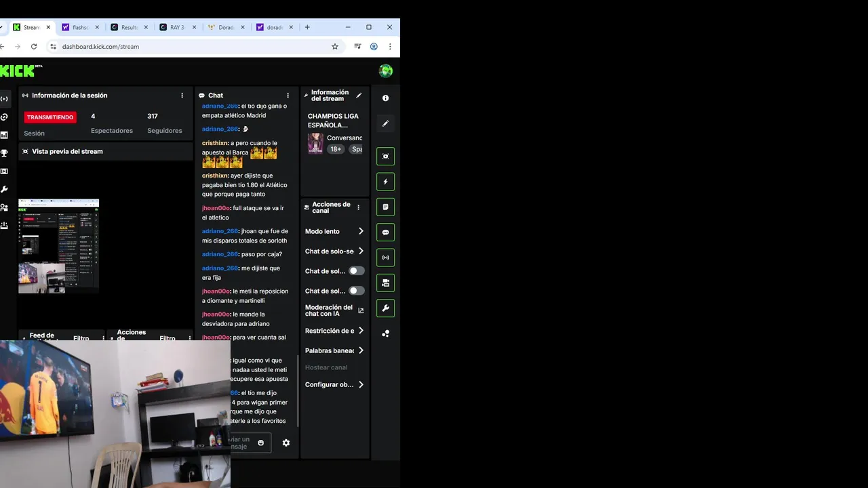This screenshot has width=868, height=488.
Task: Toggle the second Chat de sol... switch
Action: [x=357, y=291]
